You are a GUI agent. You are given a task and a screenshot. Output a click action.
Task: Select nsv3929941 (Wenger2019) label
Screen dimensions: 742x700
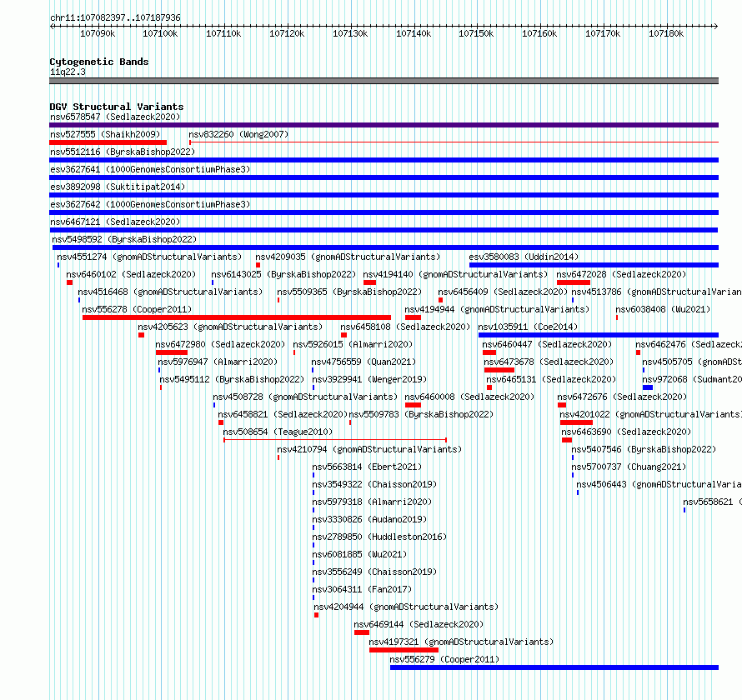pyautogui.click(x=369, y=379)
